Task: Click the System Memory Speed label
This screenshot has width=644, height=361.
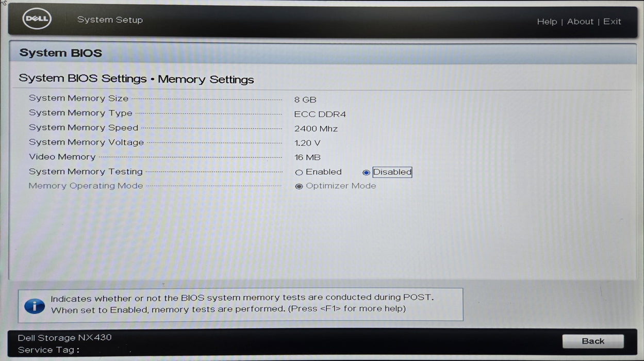Action: coord(84,127)
